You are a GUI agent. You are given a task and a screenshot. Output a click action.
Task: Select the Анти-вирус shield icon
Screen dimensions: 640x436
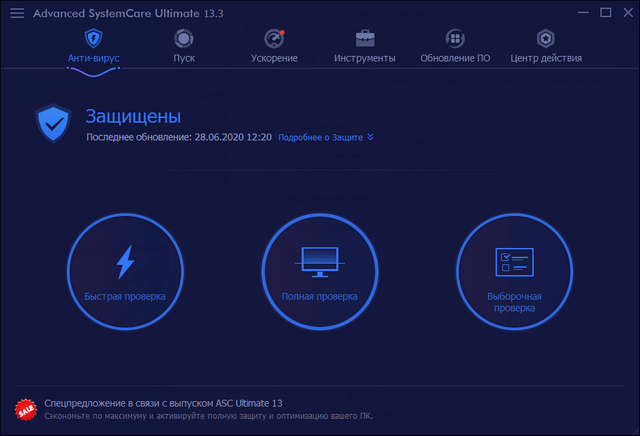pyautogui.click(x=93, y=38)
